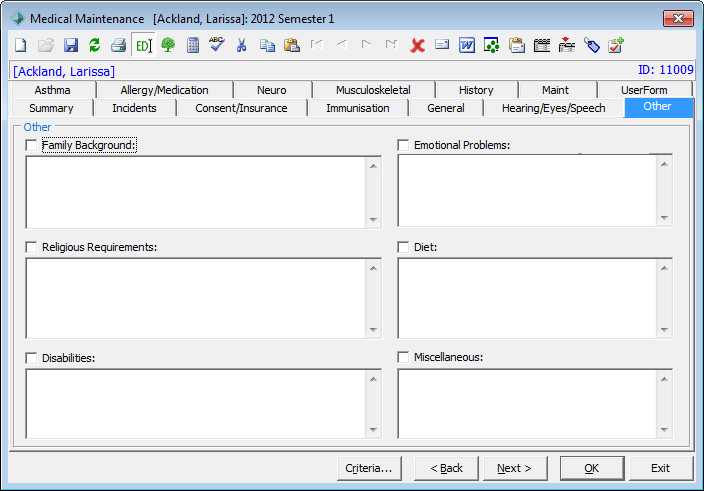Click Miscellaneous scrollbar down arrow

[664, 430]
